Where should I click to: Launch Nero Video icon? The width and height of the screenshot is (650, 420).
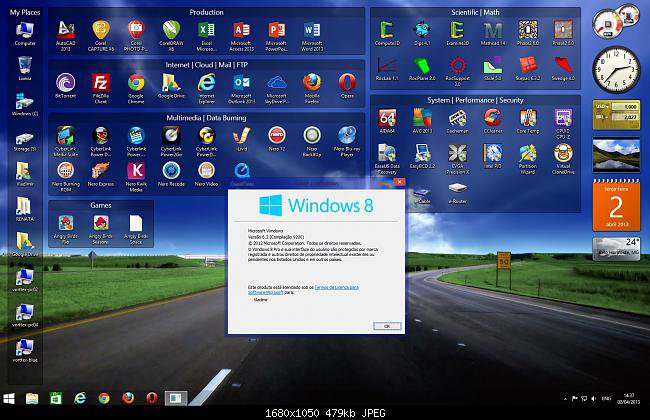(x=206, y=174)
